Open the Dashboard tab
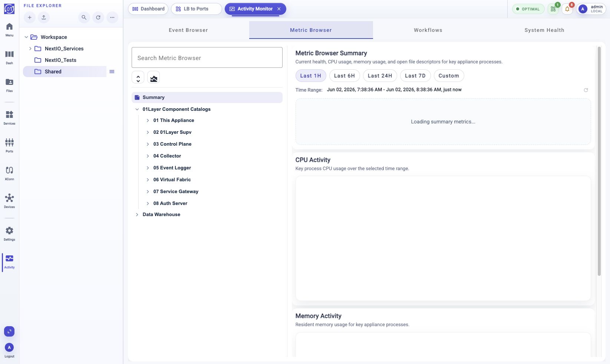 148,9
